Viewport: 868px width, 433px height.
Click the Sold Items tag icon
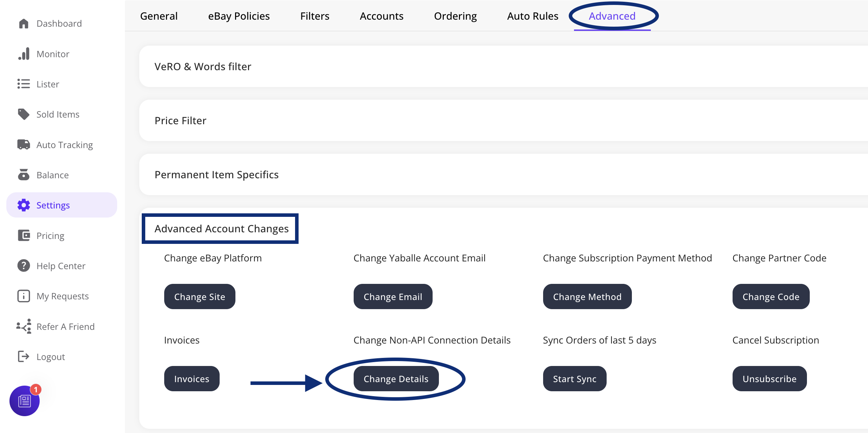(24, 114)
